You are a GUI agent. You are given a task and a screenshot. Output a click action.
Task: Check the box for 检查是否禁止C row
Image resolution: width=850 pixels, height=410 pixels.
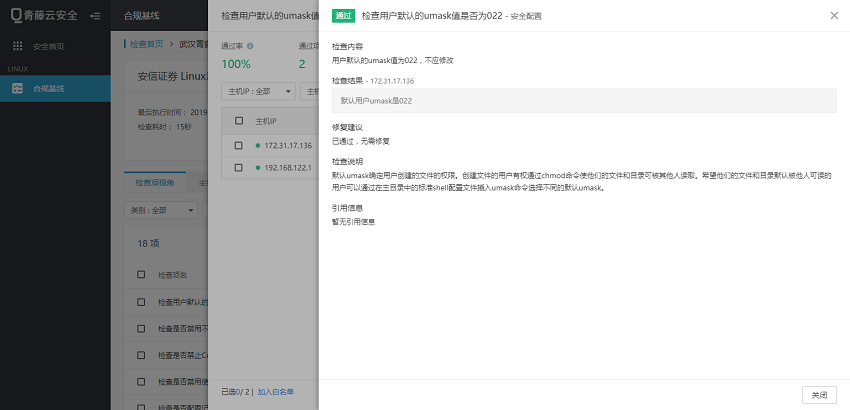click(141, 355)
